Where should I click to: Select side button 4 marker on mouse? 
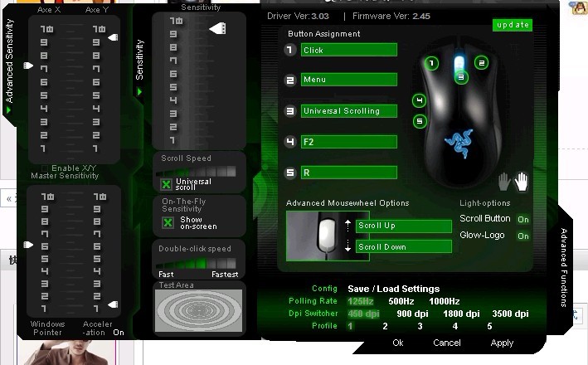[x=420, y=100]
